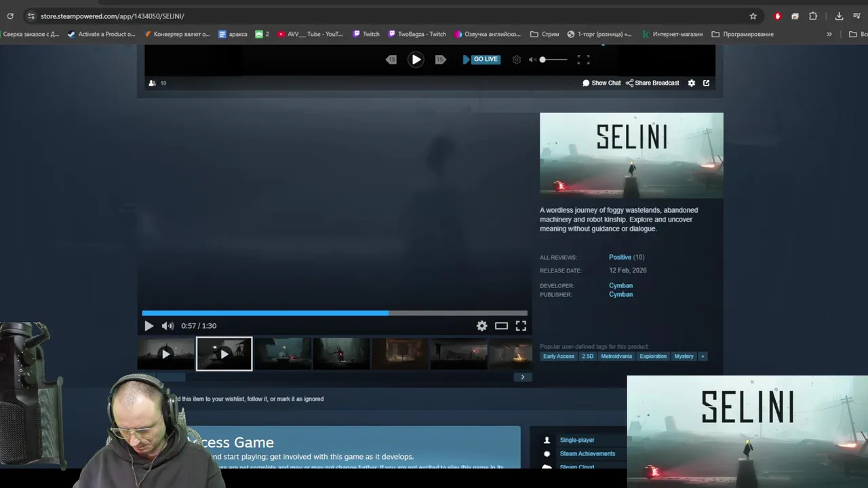The image size is (868, 488).
Task: Open broadcast options gear next to Share Broadcast
Action: tap(692, 83)
